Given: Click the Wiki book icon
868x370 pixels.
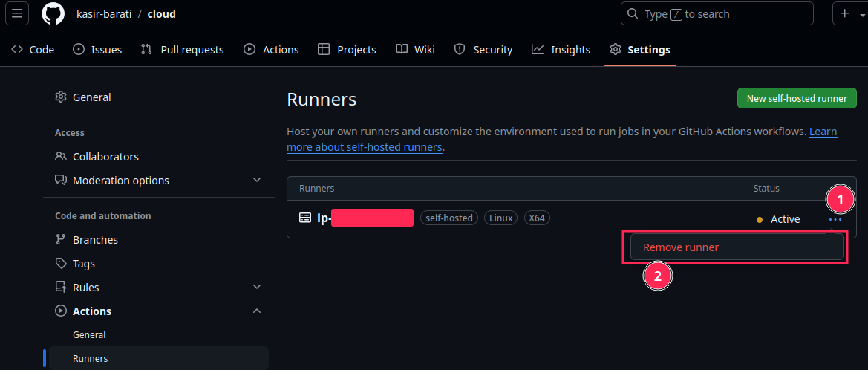Looking at the screenshot, I should click(x=402, y=49).
